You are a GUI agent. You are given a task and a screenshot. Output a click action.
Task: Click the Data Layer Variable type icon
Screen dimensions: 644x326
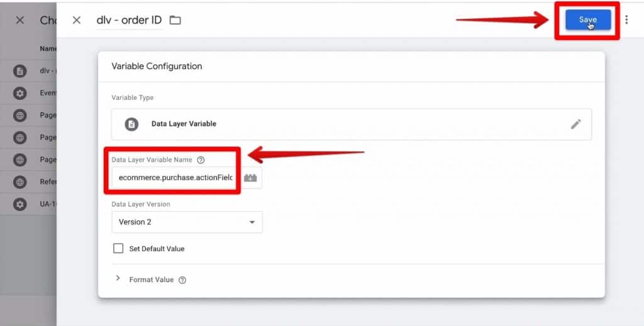pos(131,124)
